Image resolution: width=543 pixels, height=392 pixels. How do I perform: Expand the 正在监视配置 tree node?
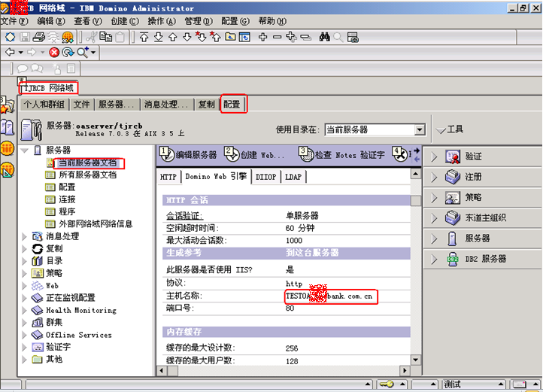[x=24, y=298]
